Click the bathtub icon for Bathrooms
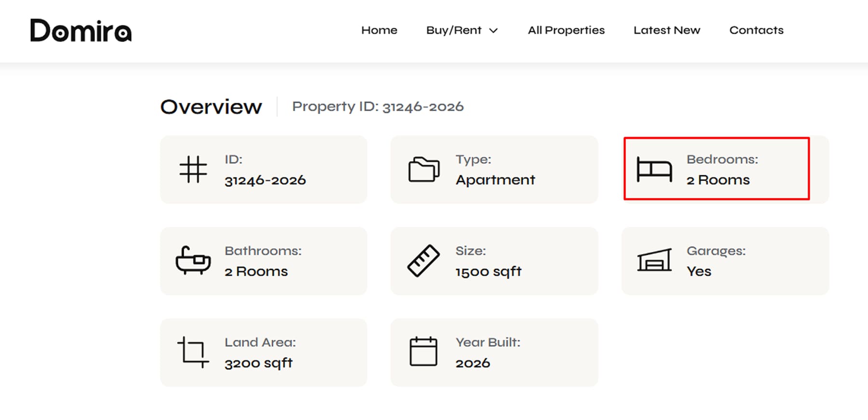 [193, 261]
